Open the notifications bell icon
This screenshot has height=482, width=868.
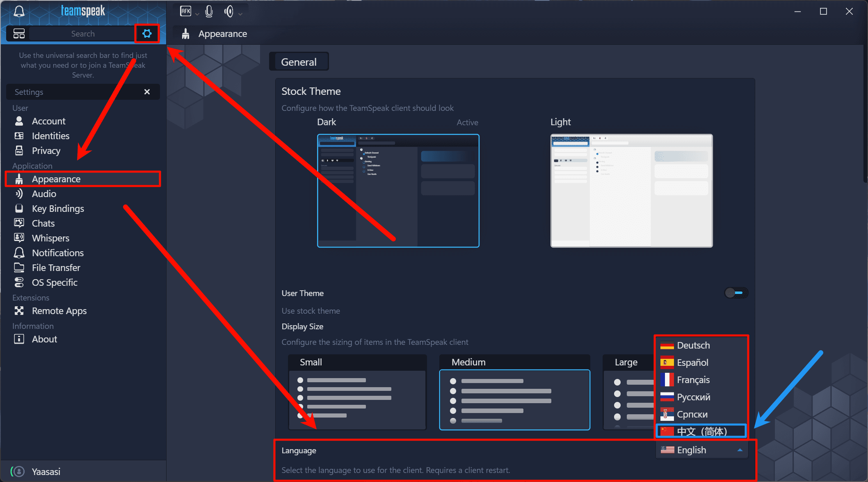pyautogui.click(x=19, y=11)
